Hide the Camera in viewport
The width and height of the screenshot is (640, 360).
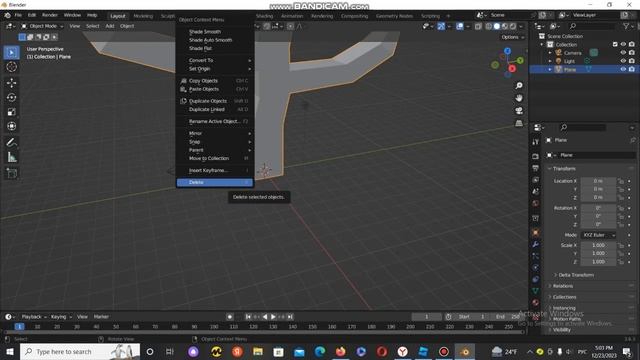coord(623,53)
